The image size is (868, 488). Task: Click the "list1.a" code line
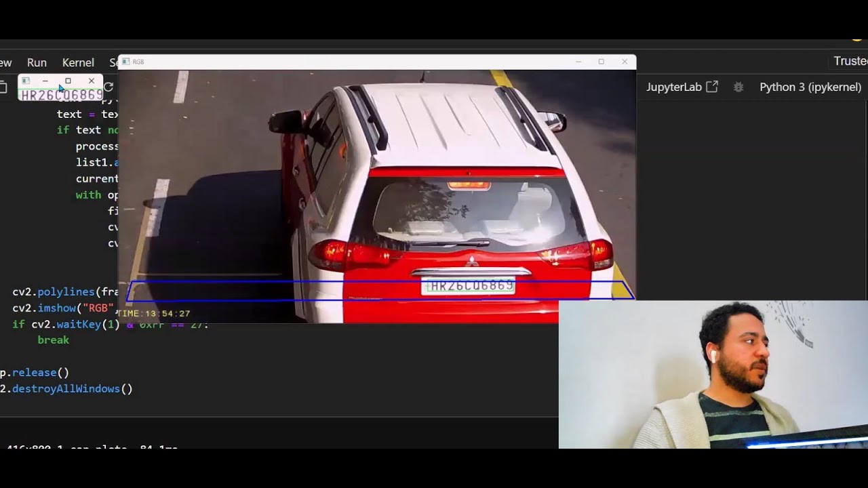point(97,163)
